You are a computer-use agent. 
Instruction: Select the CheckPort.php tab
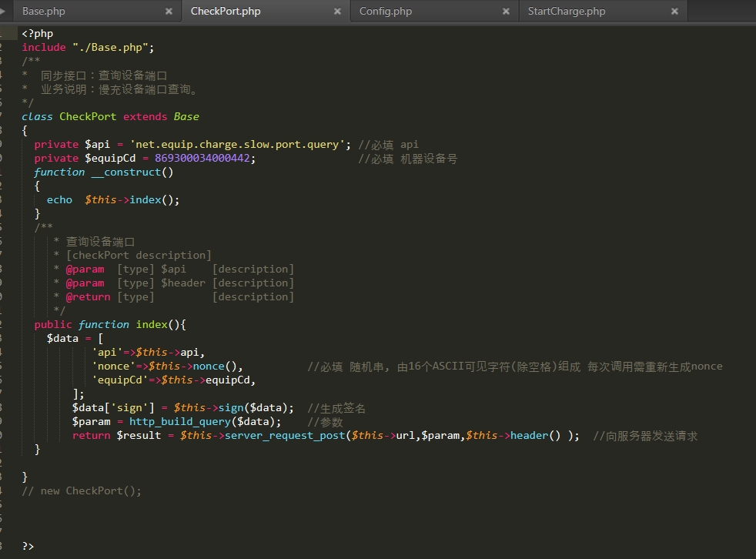pos(226,12)
